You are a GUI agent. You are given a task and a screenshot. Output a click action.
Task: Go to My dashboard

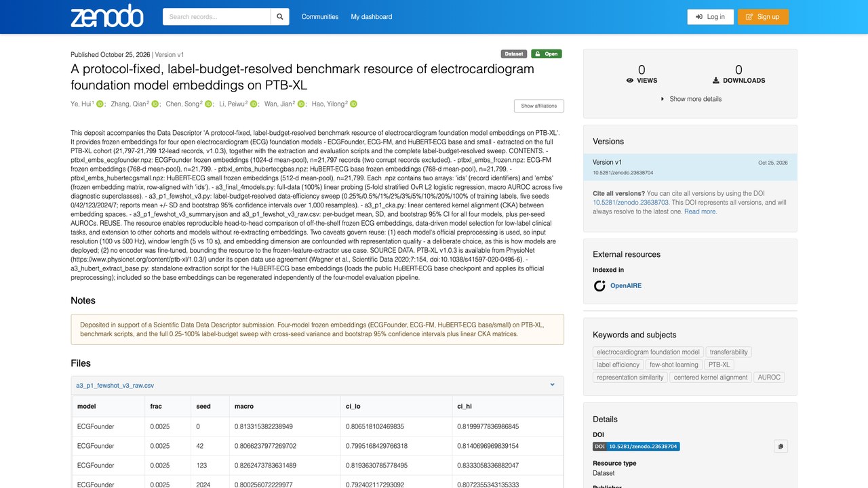pyautogui.click(x=372, y=17)
